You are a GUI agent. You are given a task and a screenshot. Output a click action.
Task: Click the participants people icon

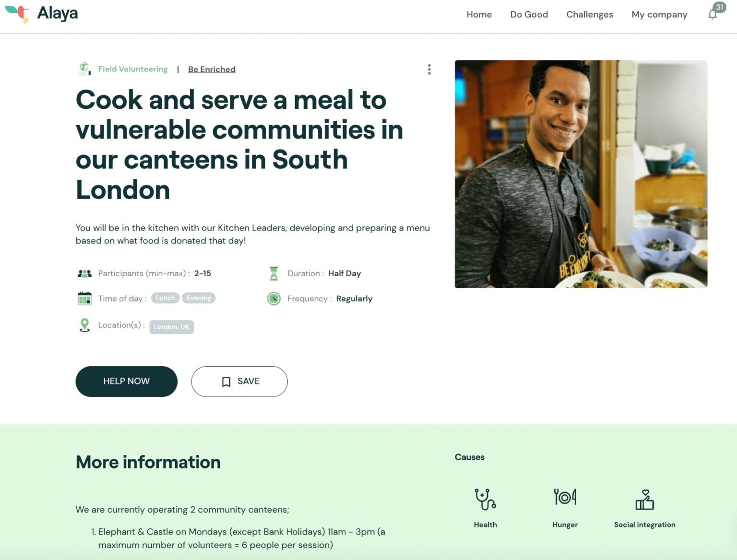click(84, 273)
